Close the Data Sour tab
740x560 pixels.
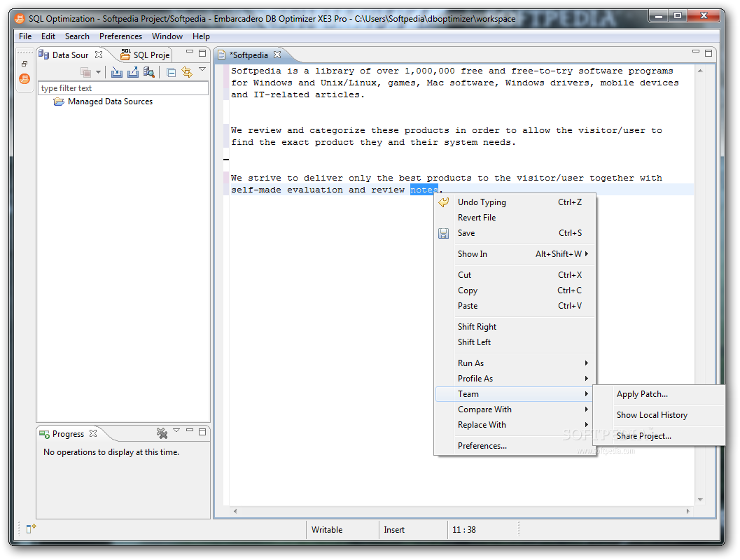(x=99, y=55)
